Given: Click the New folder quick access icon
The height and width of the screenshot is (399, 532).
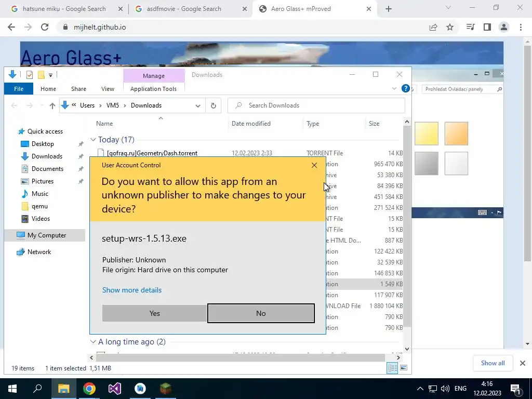Looking at the screenshot, I should coord(41,75).
